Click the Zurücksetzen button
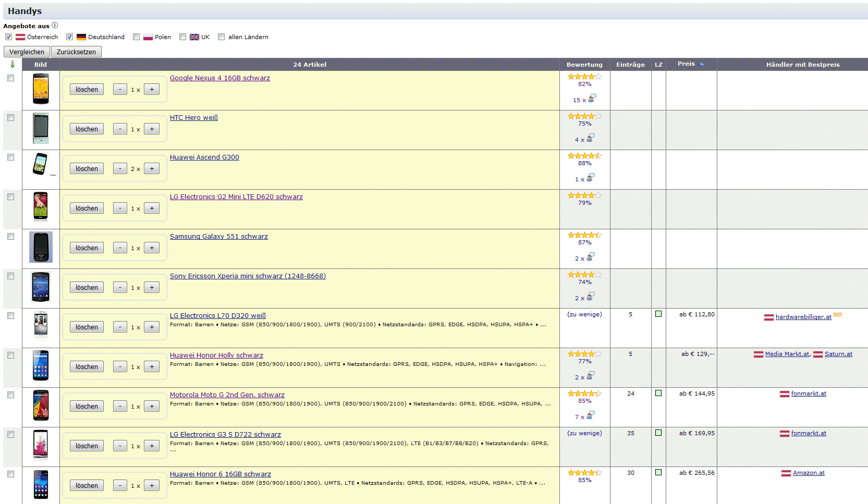 pyautogui.click(x=76, y=52)
